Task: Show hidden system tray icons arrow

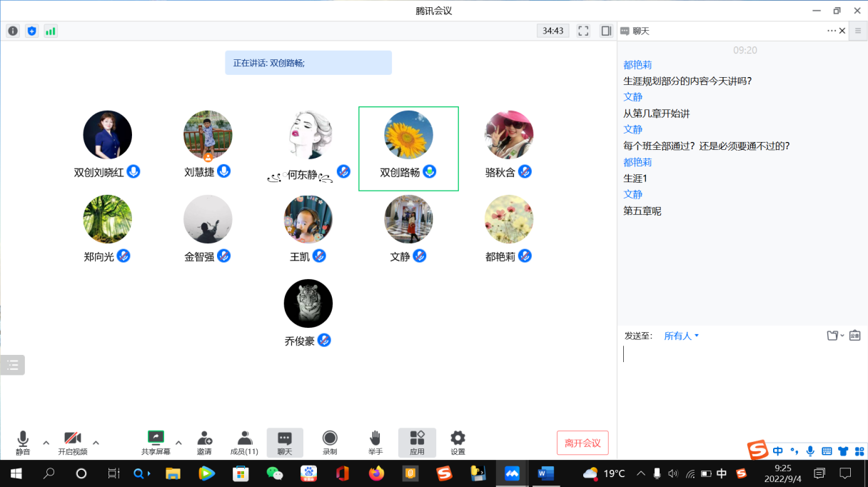Action: pyautogui.click(x=640, y=473)
